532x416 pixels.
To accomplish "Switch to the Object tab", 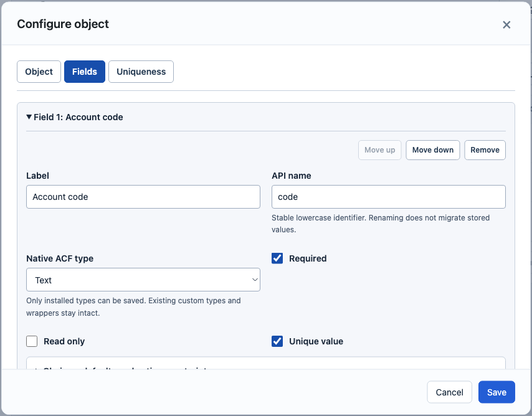I will (39, 72).
